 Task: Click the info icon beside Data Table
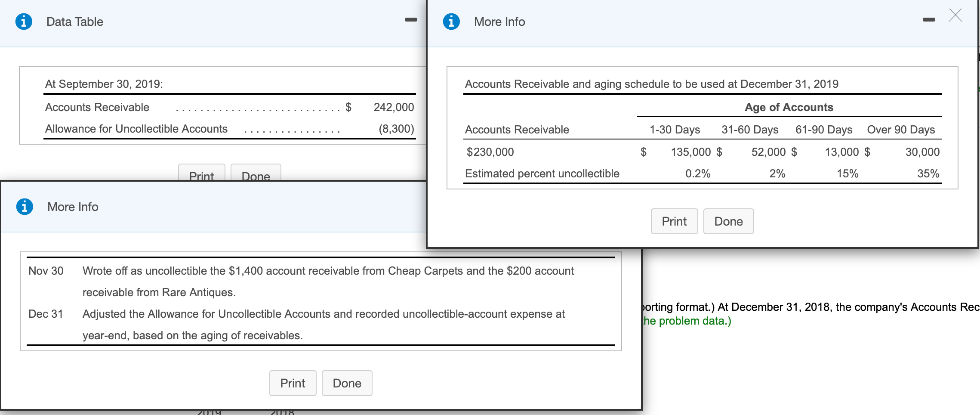24,21
